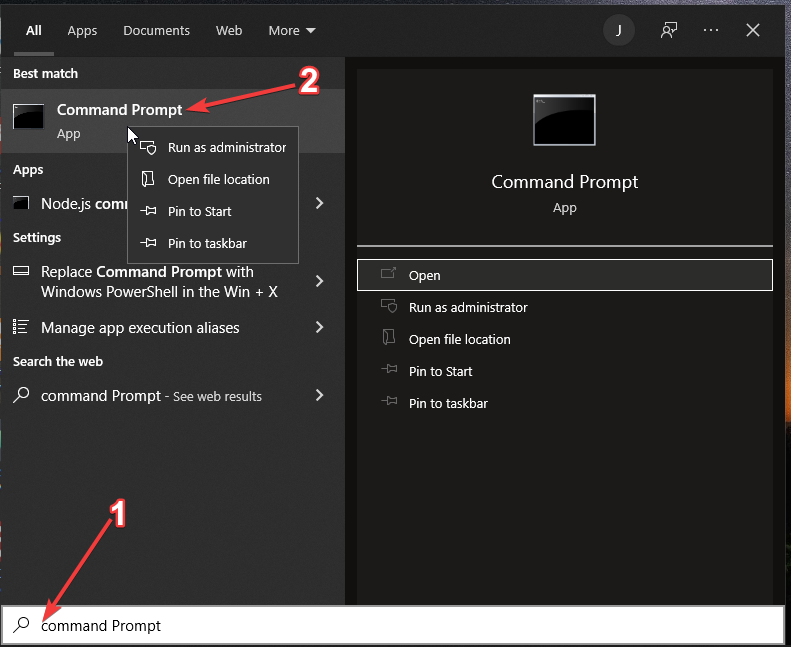Image resolution: width=791 pixels, height=647 pixels.
Task: Click the search icon beside web results entry
Action: (21, 394)
